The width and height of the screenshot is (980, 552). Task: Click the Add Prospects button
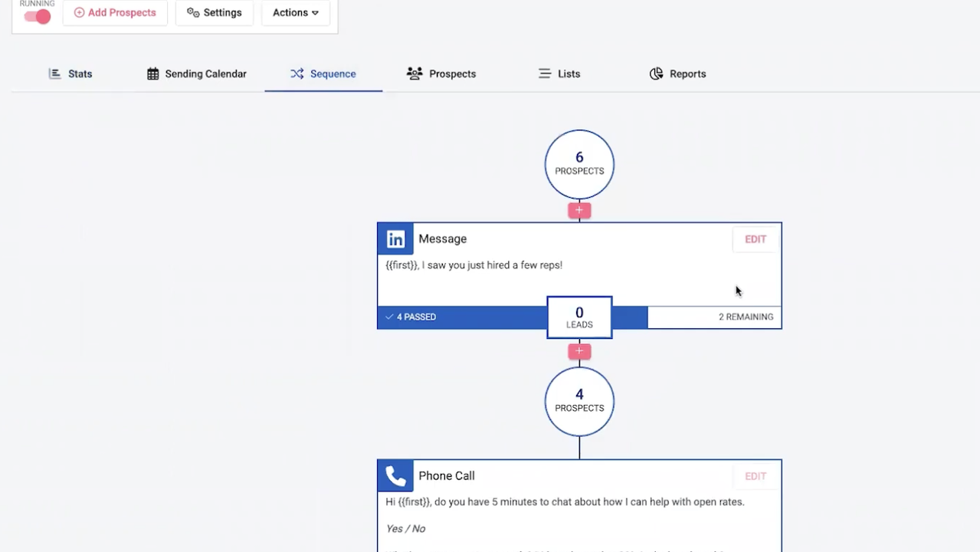[115, 12]
